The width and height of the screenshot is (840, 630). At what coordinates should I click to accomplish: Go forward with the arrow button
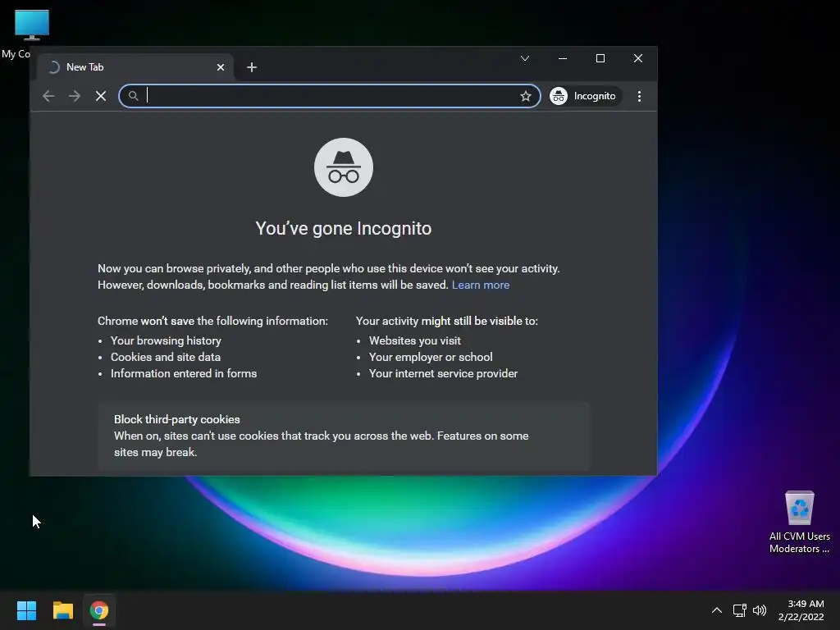75,96
